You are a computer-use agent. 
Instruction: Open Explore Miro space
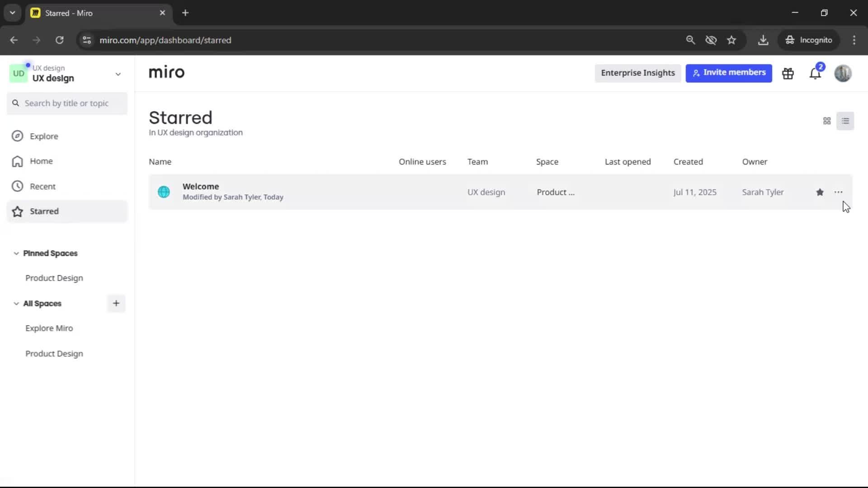(x=49, y=328)
